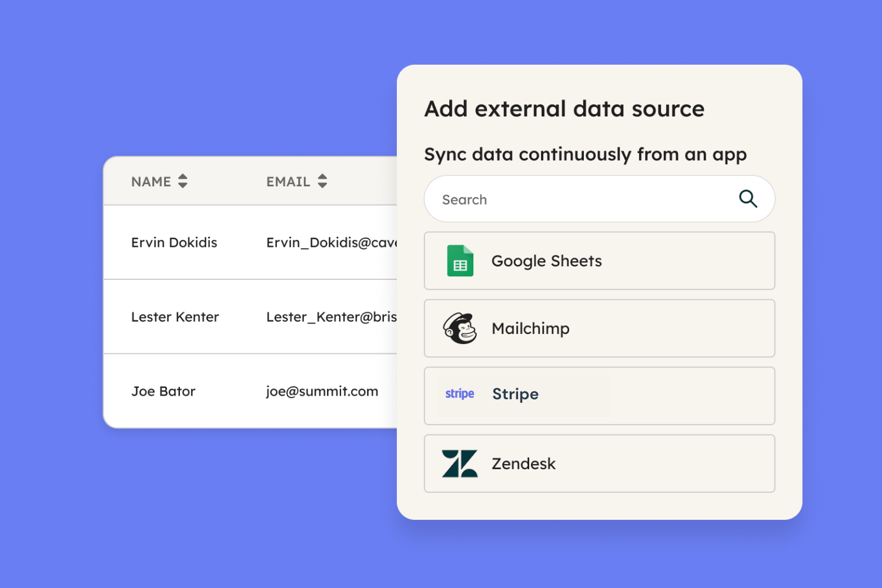The height and width of the screenshot is (588, 882).
Task: Click the NAME column header label
Action: click(x=151, y=182)
